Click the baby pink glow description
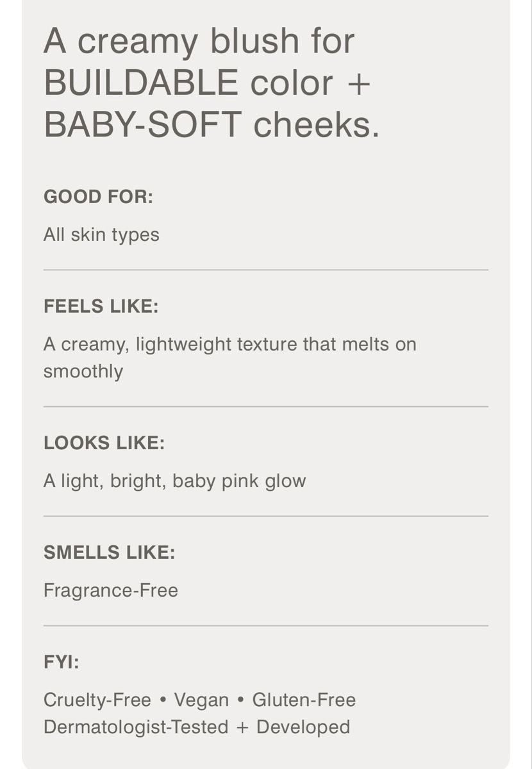Viewport: 532px width, 769px height. click(175, 481)
